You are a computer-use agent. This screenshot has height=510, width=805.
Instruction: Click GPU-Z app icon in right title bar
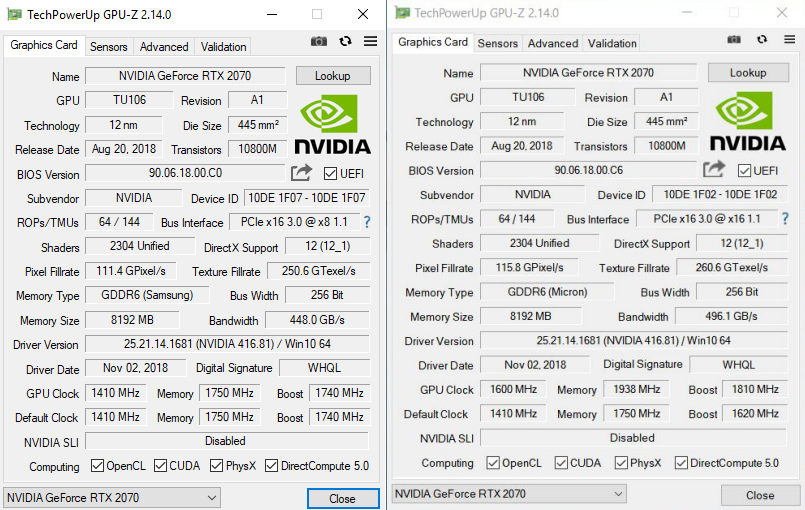pos(402,12)
